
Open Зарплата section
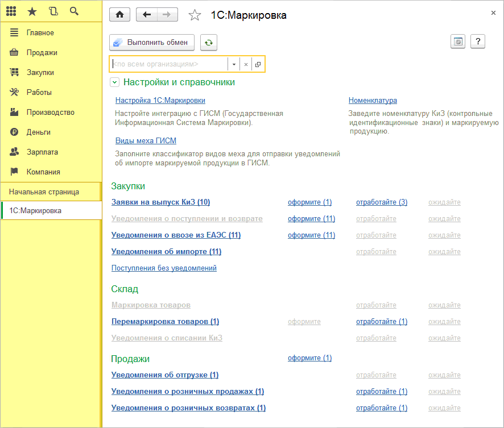coord(51,152)
